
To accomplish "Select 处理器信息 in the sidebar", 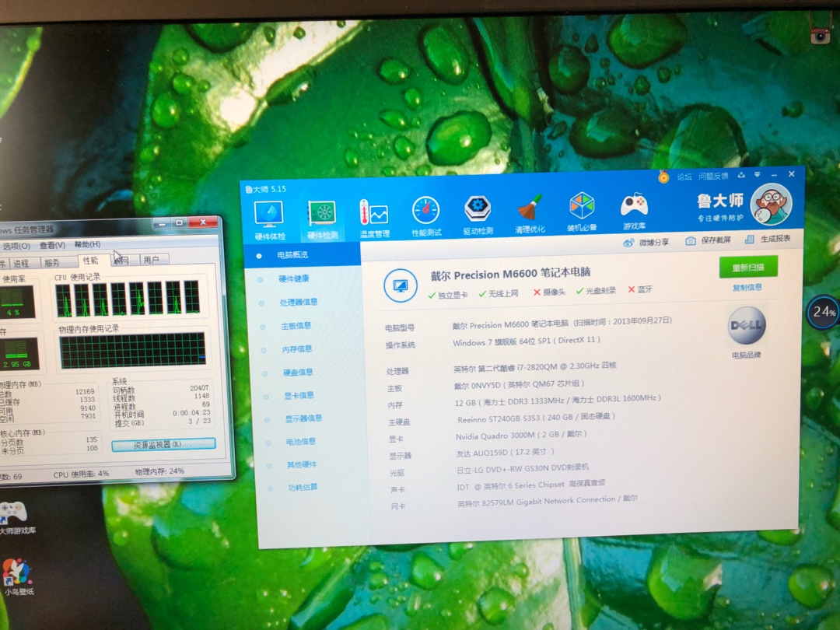I will pos(299,302).
